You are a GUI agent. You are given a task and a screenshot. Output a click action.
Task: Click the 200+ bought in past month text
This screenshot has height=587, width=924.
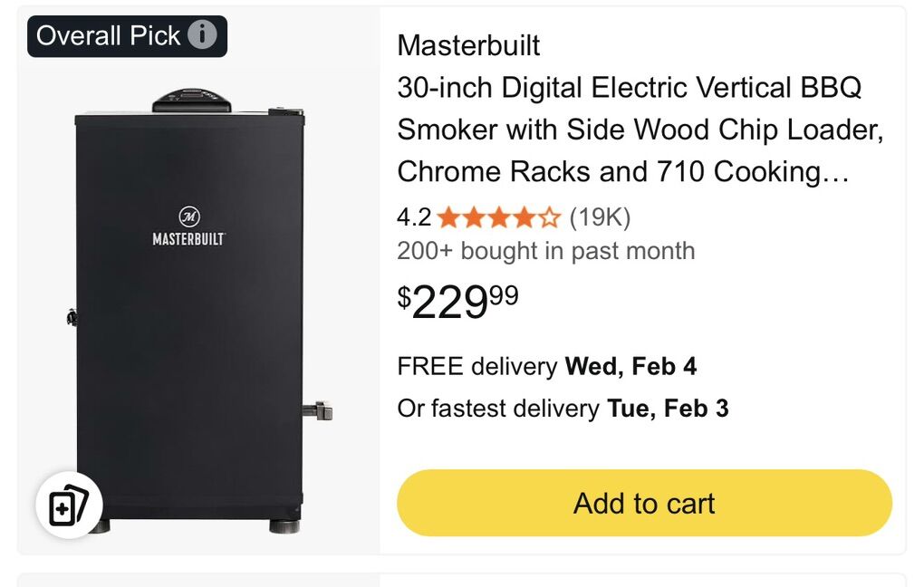[545, 251]
